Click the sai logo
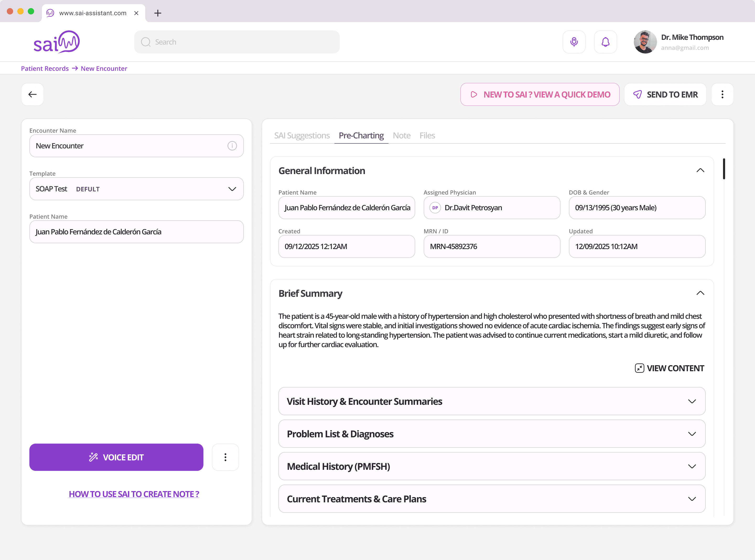This screenshot has width=755, height=560. (57, 42)
